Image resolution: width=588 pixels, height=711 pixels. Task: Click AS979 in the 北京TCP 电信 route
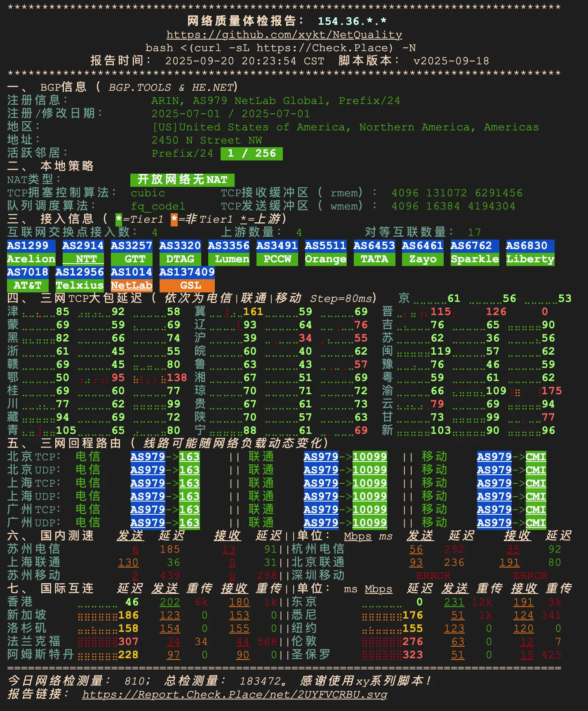(148, 457)
